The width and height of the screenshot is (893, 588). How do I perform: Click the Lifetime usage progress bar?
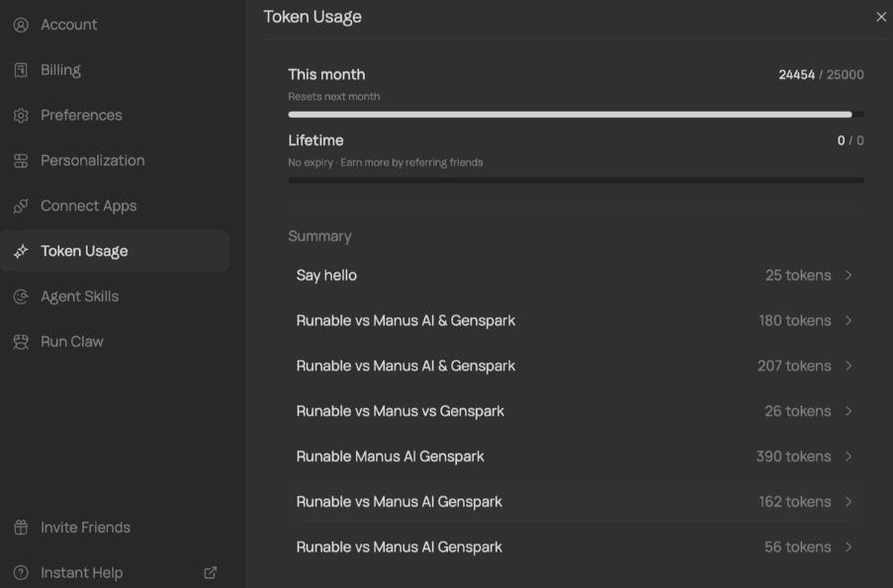click(x=576, y=181)
